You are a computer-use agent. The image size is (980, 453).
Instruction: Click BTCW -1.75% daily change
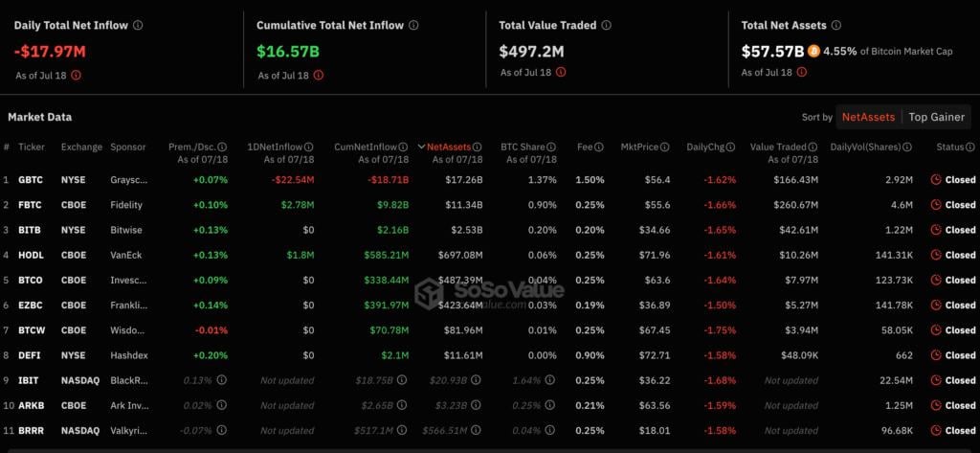click(720, 330)
